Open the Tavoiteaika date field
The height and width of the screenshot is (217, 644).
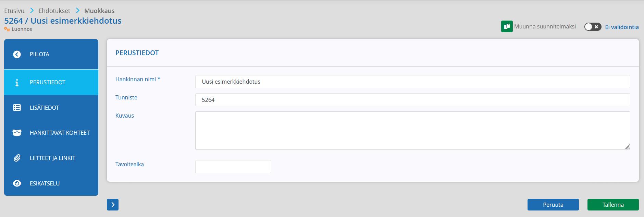(233, 167)
